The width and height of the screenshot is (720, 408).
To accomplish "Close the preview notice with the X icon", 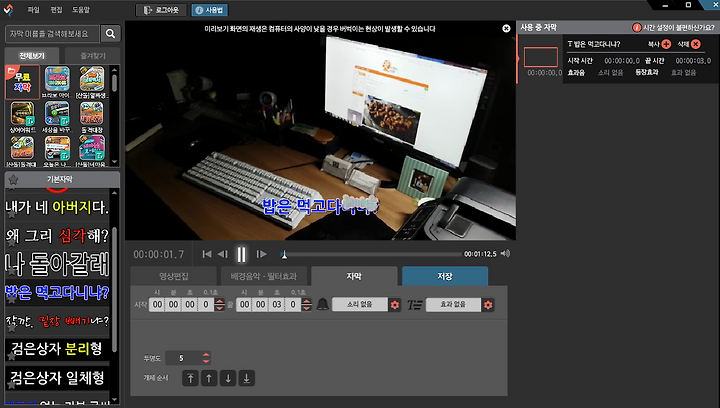I will pyautogui.click(x=506, y=28).
